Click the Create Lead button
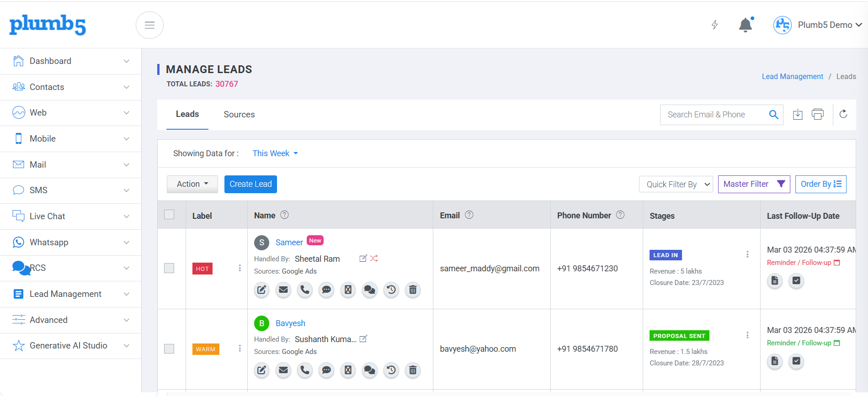868x396 pixels. pyautogui.click(x=250, y=184)
